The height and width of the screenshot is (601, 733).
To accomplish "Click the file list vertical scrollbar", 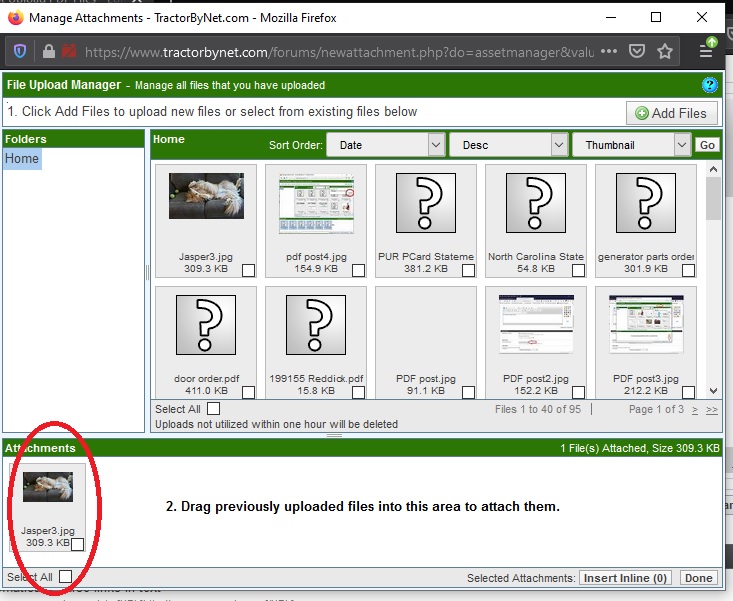I will point(713,280).
